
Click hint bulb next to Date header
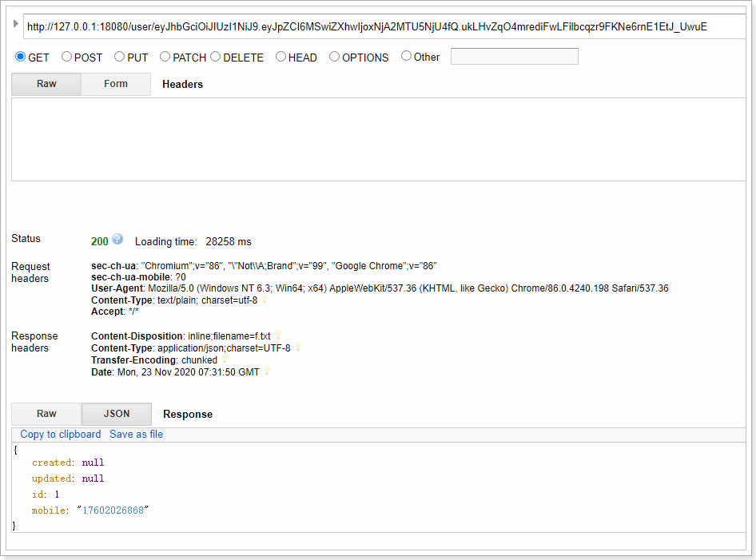(266, 372)
